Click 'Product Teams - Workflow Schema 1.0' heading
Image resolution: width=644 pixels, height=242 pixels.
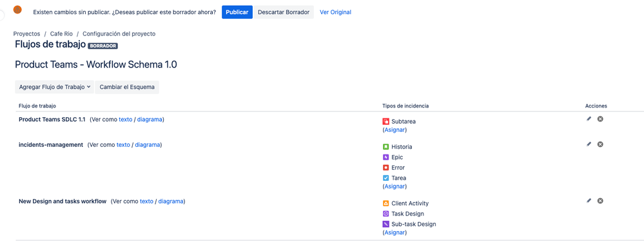pyautogui.click(x=96, y=64)
